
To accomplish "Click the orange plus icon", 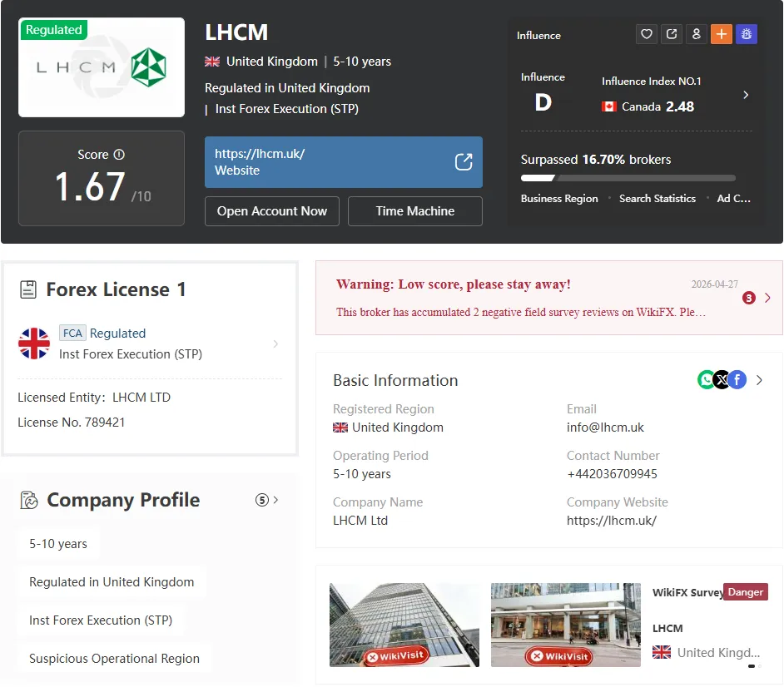I will click(x=722, y=34).
